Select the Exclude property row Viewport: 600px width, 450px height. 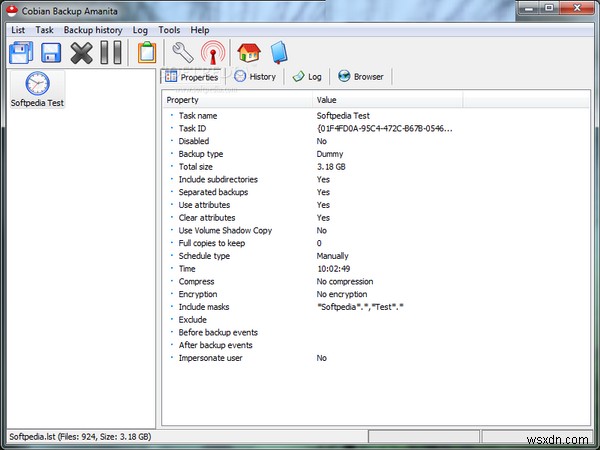[x=376, y=320]
